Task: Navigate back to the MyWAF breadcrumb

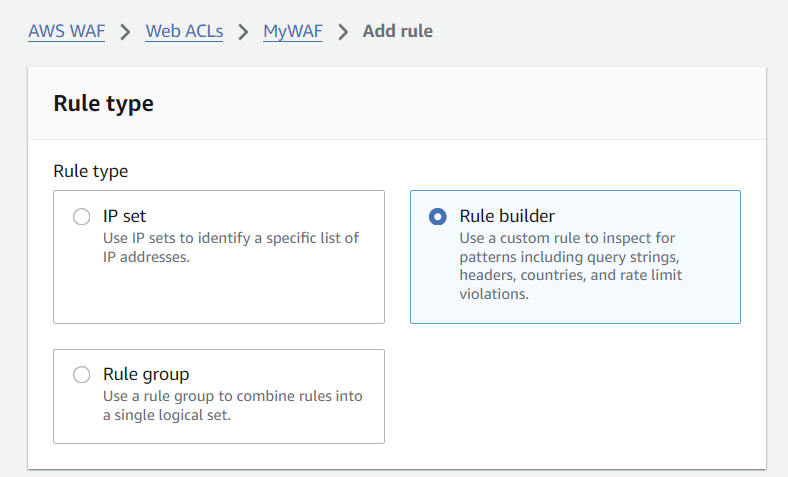Action: [293, 31]
